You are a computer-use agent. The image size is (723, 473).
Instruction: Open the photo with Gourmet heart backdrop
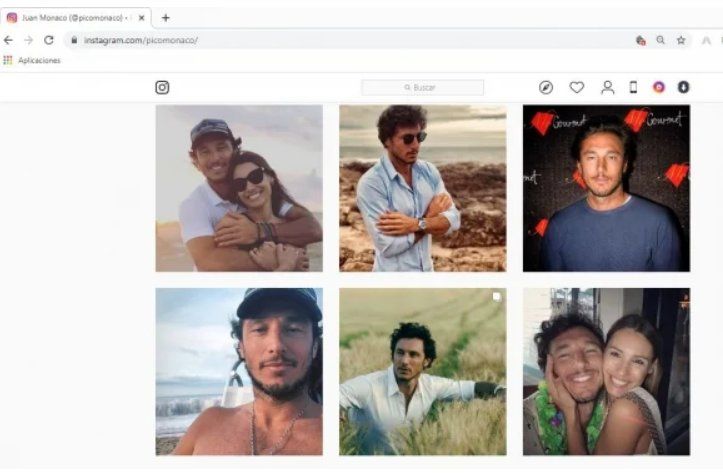(606, 188)
